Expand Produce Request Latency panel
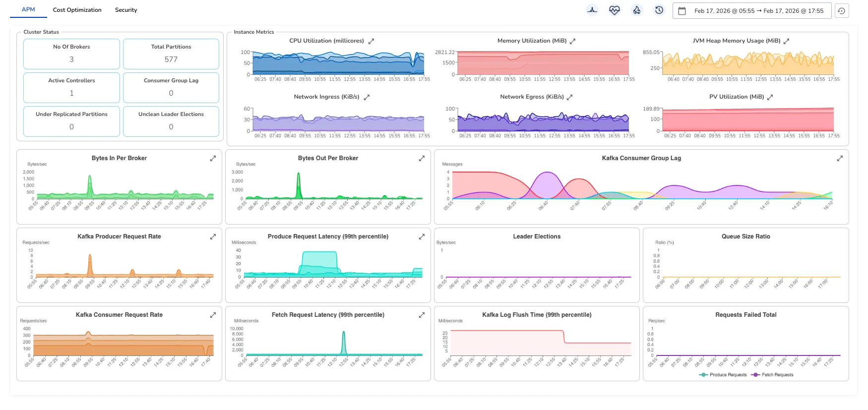This screenshot has height=410, width=868. [422, 236]
